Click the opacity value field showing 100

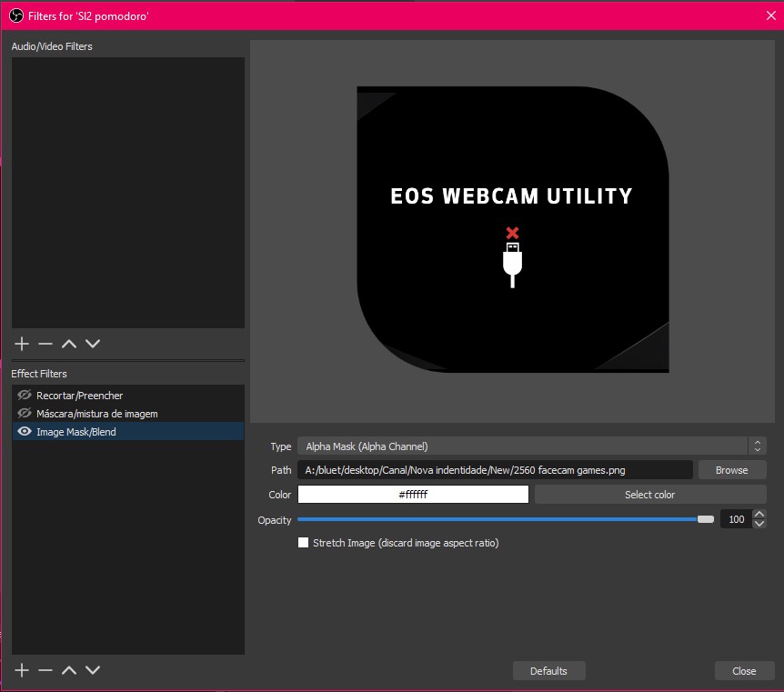736,519
